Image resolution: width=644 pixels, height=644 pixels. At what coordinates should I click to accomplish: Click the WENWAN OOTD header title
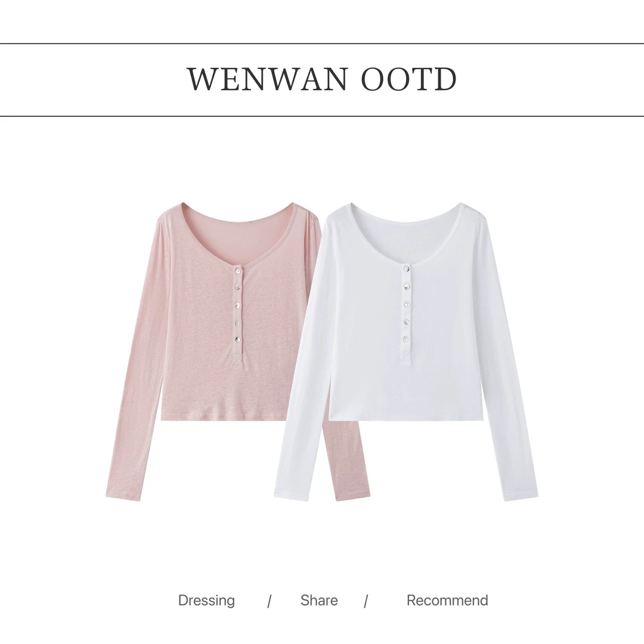click(x=321, y=79)
